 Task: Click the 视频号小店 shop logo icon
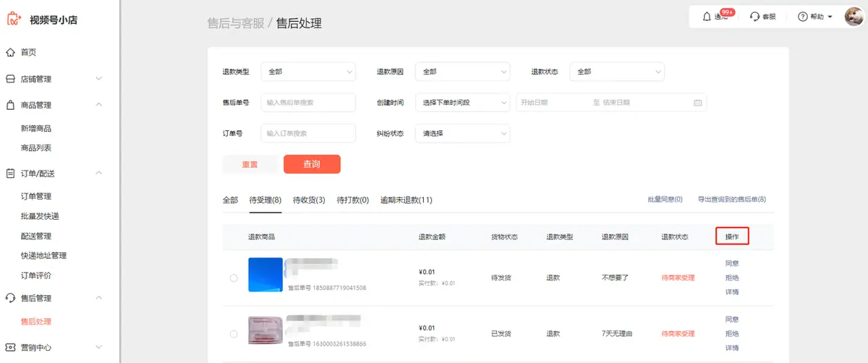click(14, 20)
